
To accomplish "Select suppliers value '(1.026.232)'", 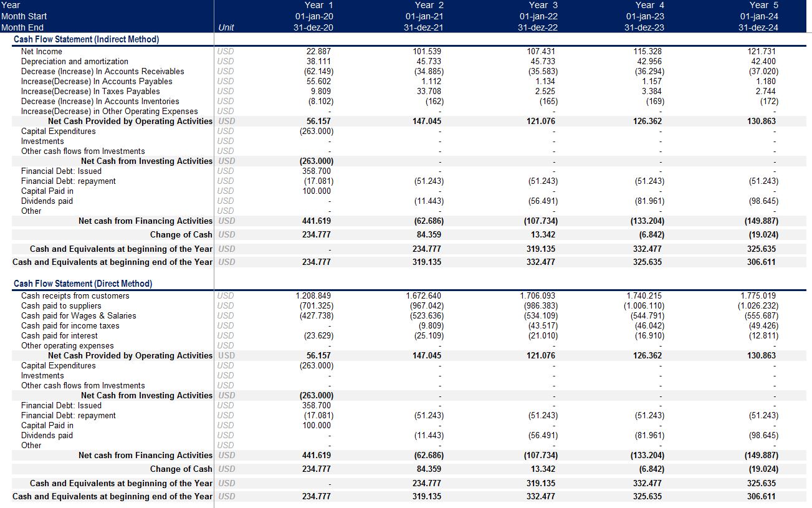I will [x=758, y=305].
